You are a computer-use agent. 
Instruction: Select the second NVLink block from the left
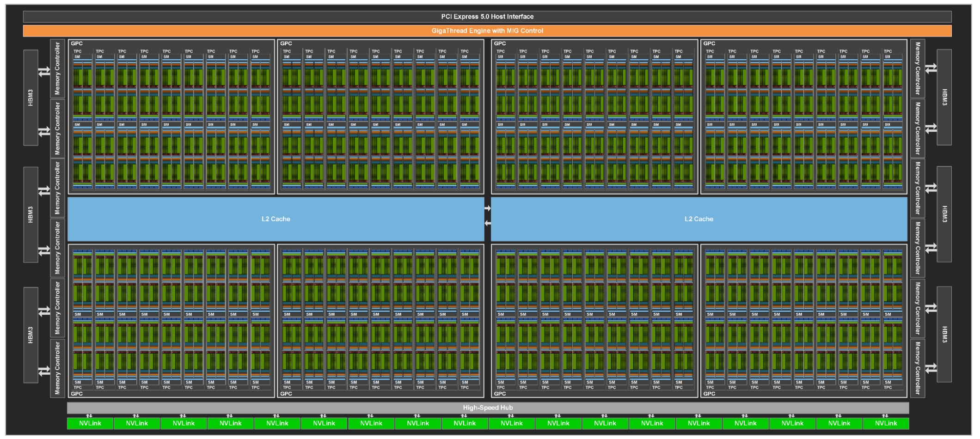point(137,423)
